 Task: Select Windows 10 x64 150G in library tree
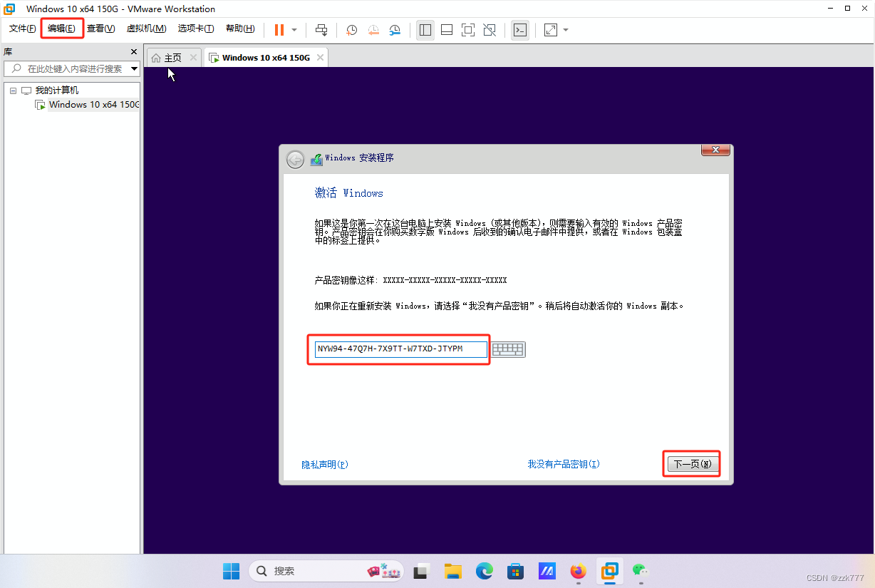[x=94, y=105]
